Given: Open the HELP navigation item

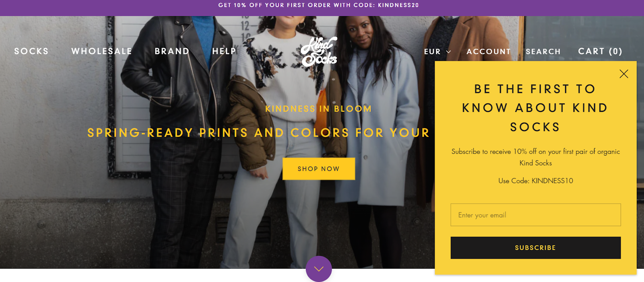Looking at the screenshot, I should (224, 51).
